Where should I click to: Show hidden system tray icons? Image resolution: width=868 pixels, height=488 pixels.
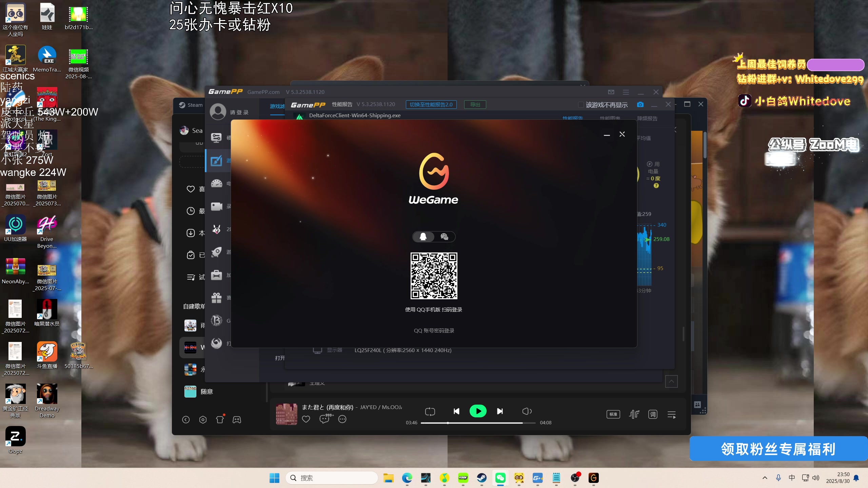pyautogui.click(x=765, y=478)
